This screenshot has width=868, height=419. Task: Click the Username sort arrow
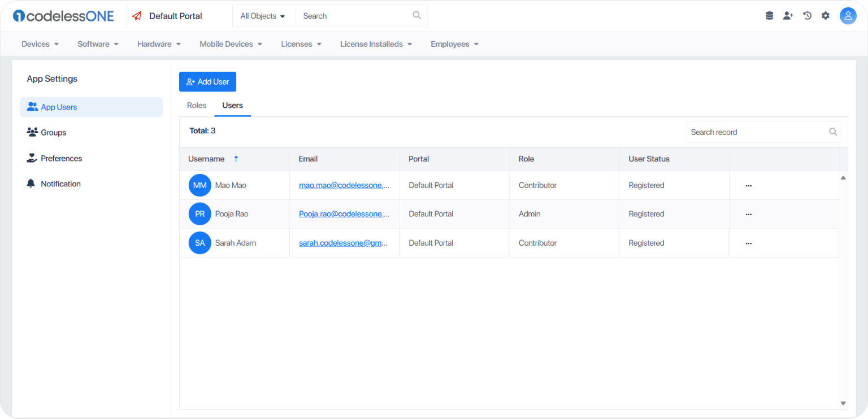point(236,159)
